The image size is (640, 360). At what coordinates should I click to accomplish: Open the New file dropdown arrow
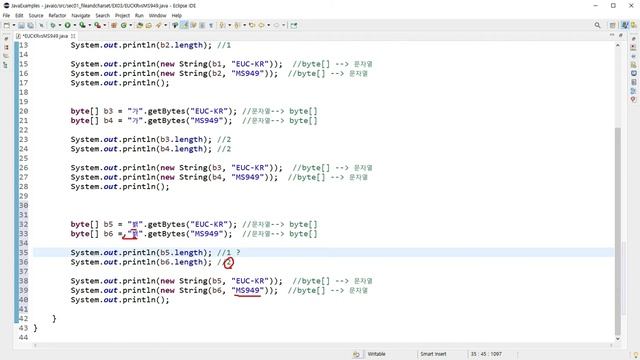coord(13,25)
